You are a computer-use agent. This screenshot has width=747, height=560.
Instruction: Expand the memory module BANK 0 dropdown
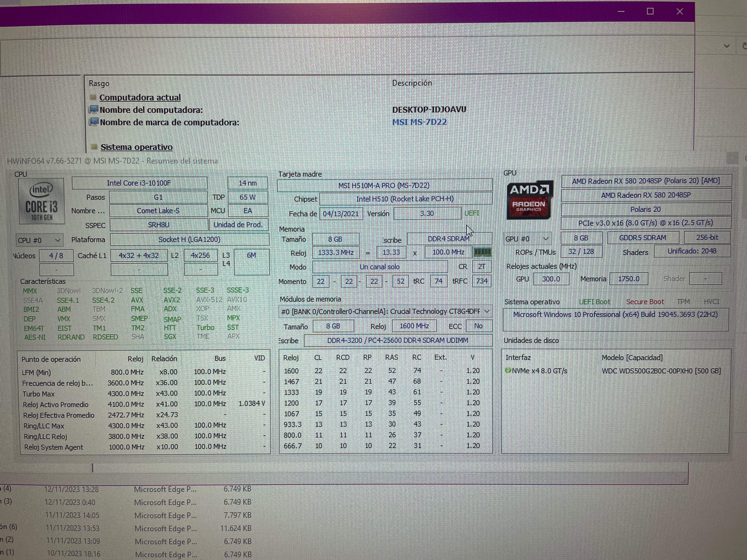(487, 311)
